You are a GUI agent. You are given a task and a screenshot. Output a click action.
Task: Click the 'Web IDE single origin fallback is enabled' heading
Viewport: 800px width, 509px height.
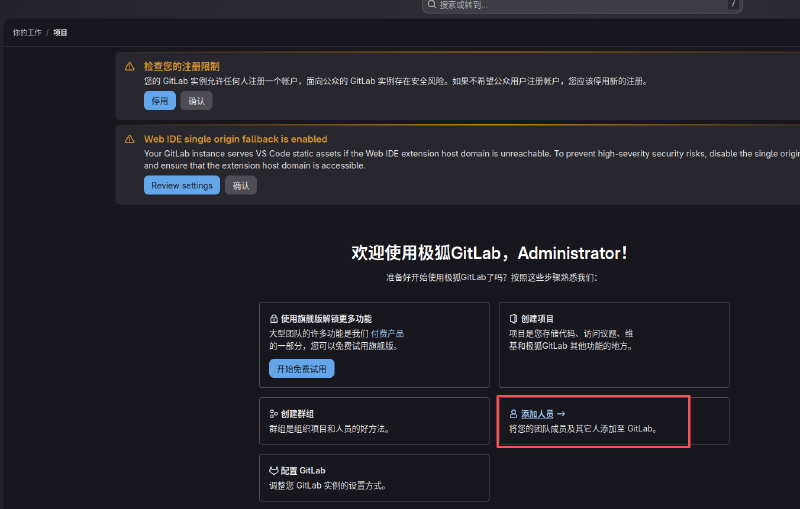[236, 139]
